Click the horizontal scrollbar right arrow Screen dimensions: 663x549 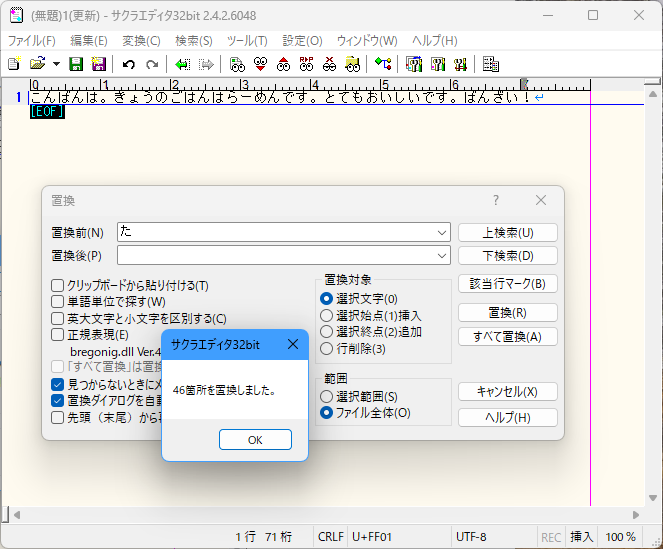tap(636, 515)
